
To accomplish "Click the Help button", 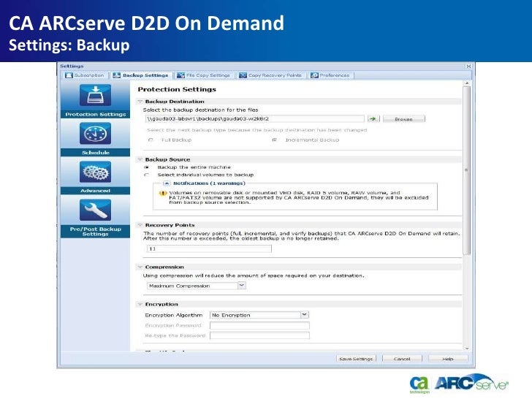I will pyautogui.click(x=448, y=359).
